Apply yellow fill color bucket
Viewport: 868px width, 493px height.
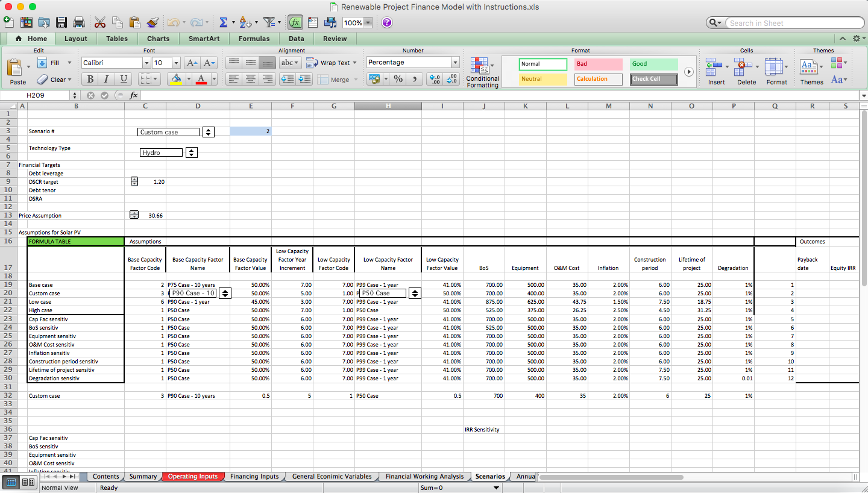176,79
